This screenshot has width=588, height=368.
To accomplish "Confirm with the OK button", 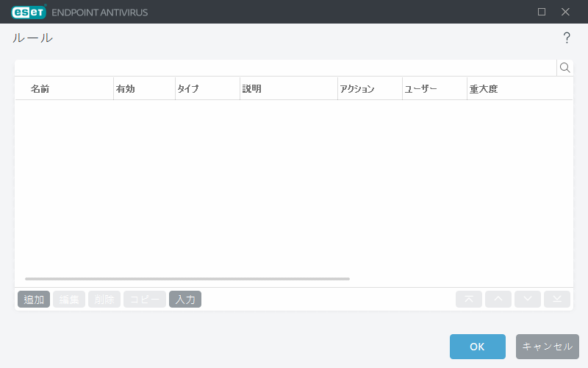I will coord(477,347).
